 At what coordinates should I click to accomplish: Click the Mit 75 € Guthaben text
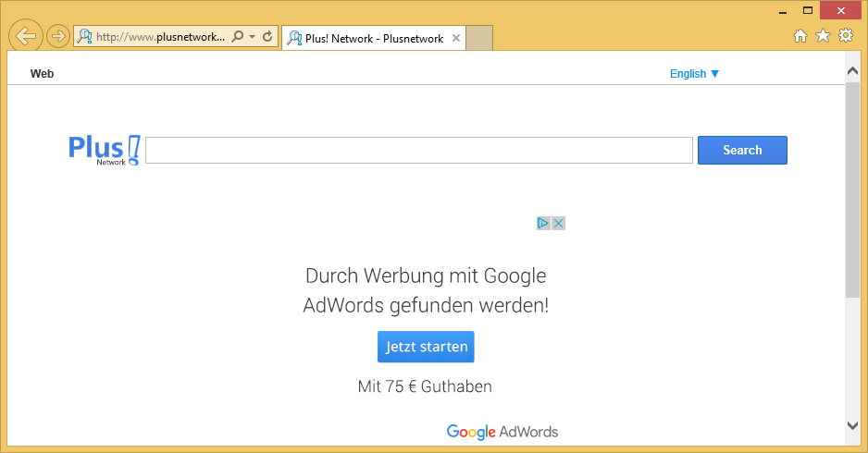(425, 386)
